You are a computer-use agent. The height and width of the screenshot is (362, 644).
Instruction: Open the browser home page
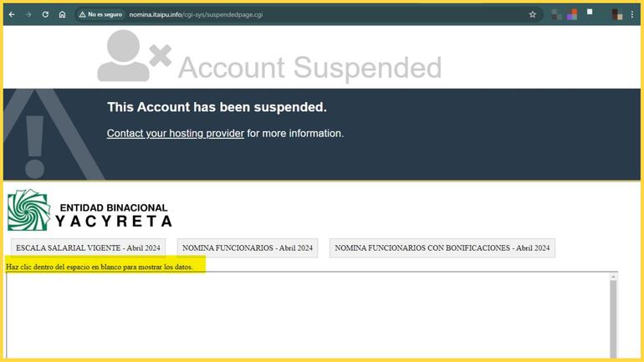[x=62, y=14]
